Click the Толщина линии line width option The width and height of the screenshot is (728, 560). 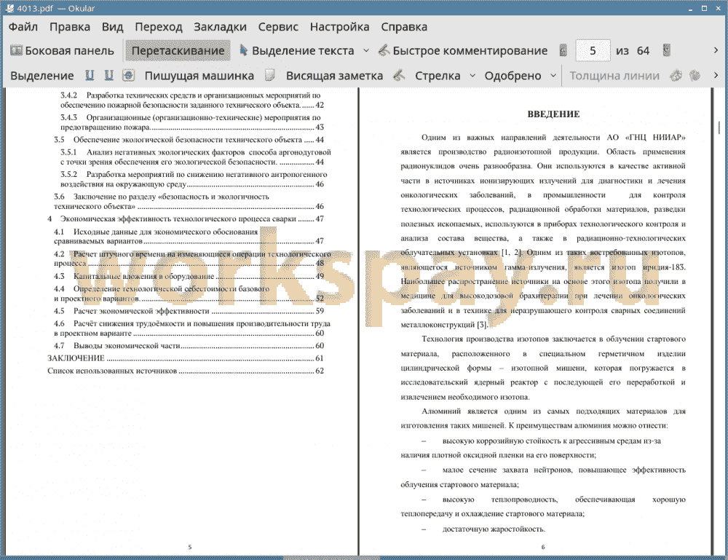click(614, 76)
